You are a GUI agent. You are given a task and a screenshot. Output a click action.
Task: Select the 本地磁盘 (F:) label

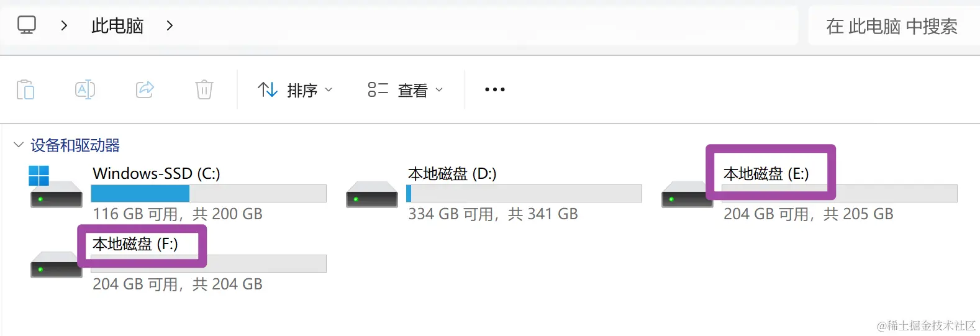(x=135, y=244)
